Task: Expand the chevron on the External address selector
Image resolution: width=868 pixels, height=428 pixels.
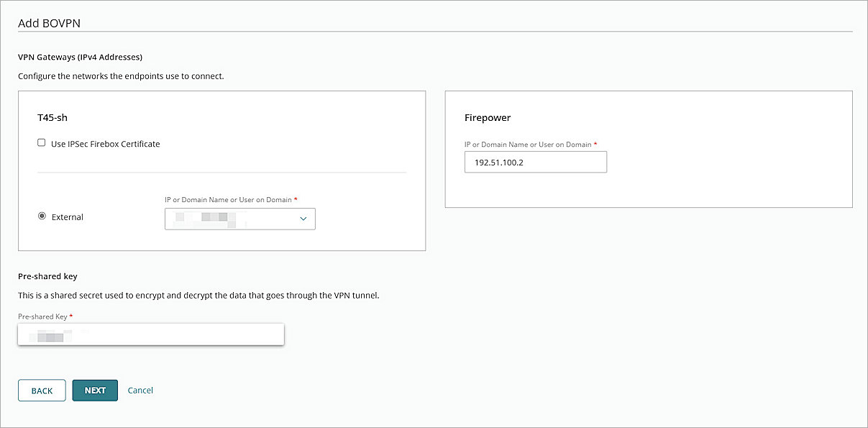Action: click(x=303, y=219)
